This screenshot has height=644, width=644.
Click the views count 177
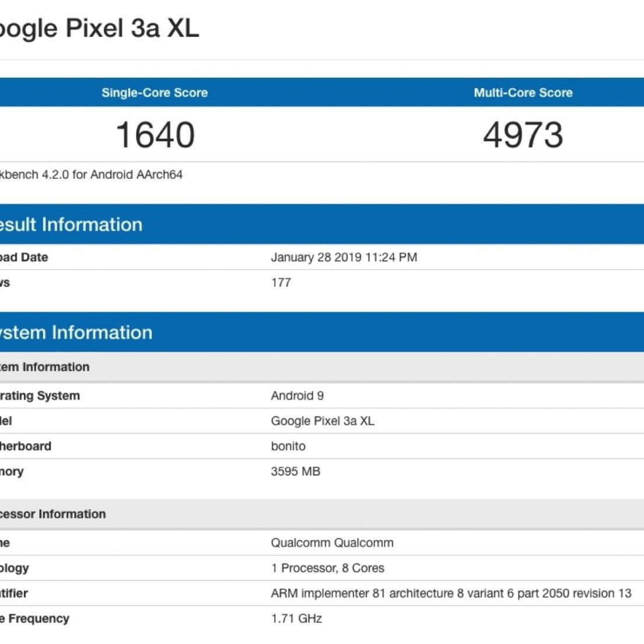281,282
